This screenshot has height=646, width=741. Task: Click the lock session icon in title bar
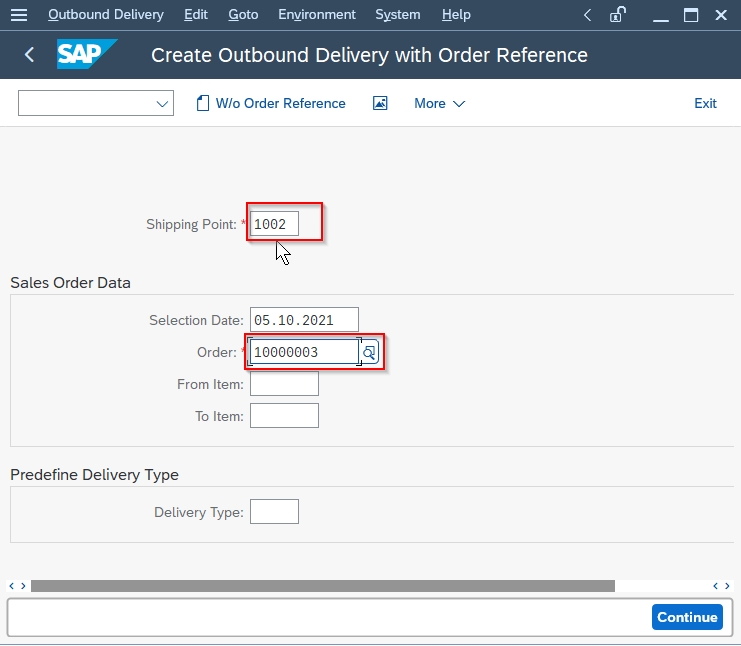[x=618, y=15]
